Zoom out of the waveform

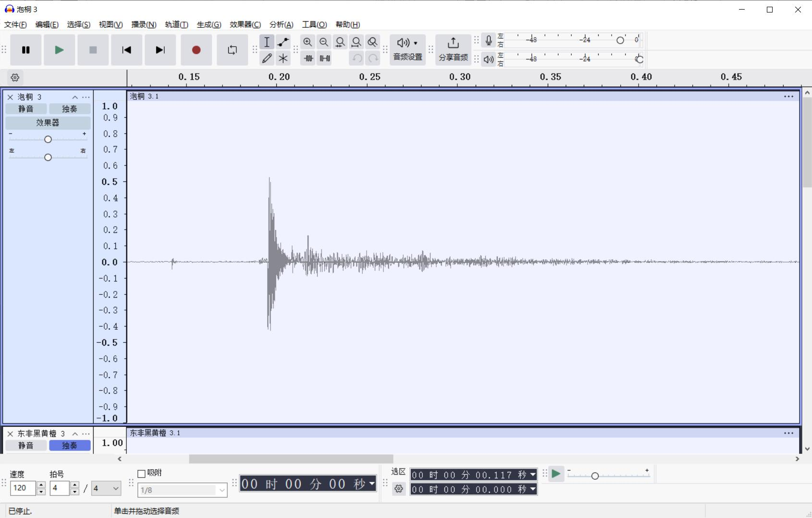(323, 42)
